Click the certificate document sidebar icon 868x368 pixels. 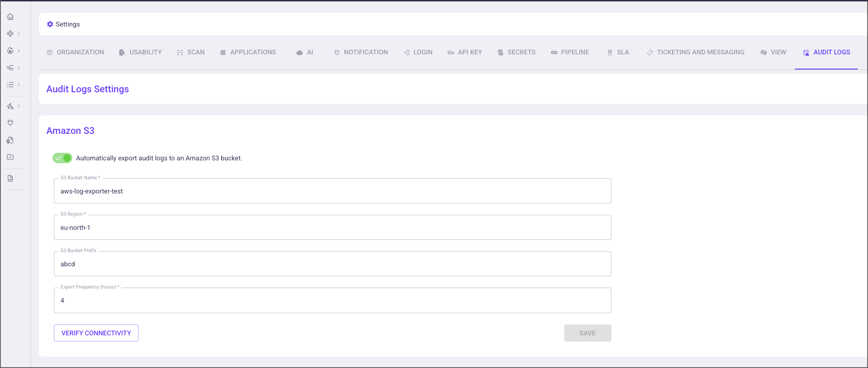point(10,140)
